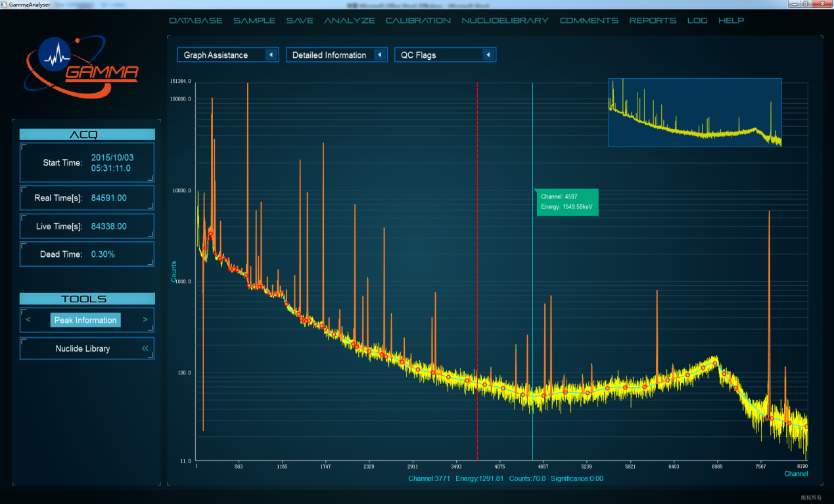Click the Channel:3771 status readout
834x504 pixels.
tap(429, 478)
